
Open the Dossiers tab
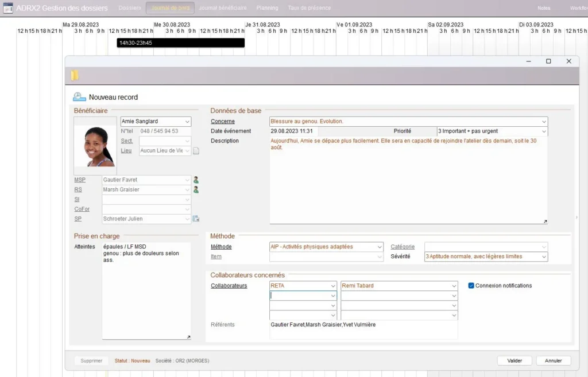coord(130,8)
